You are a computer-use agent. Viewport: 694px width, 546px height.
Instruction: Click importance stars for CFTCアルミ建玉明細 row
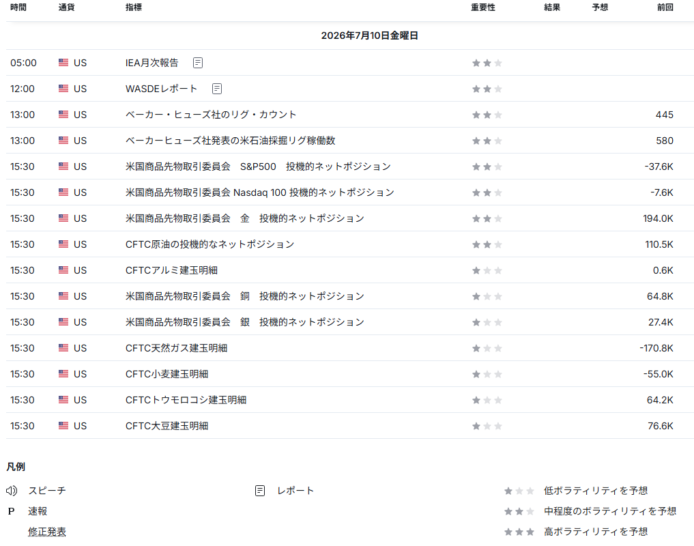coord(487,270)
